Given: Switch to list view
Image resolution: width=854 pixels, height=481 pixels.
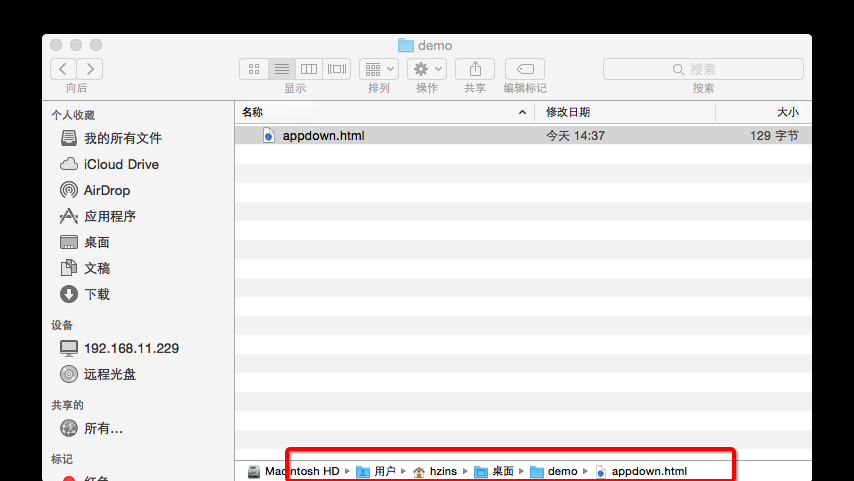Looking at the screenshot, I should 282,69.
